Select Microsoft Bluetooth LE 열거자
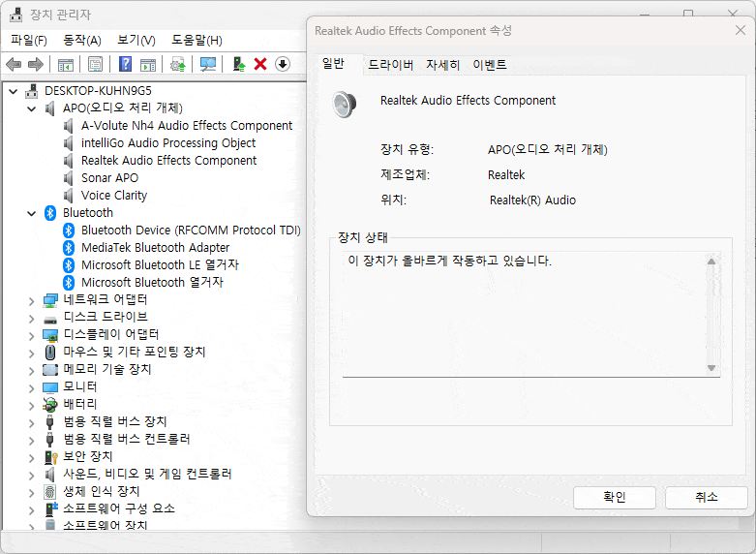 coord(160,265)
